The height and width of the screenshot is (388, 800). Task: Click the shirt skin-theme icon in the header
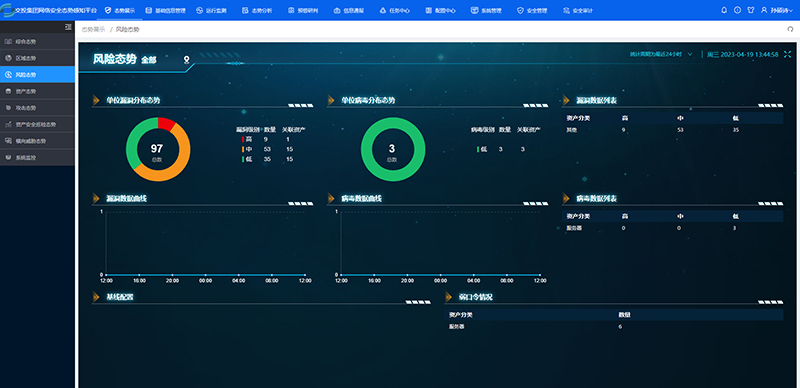pyautogui.click(x=751, y=10)
